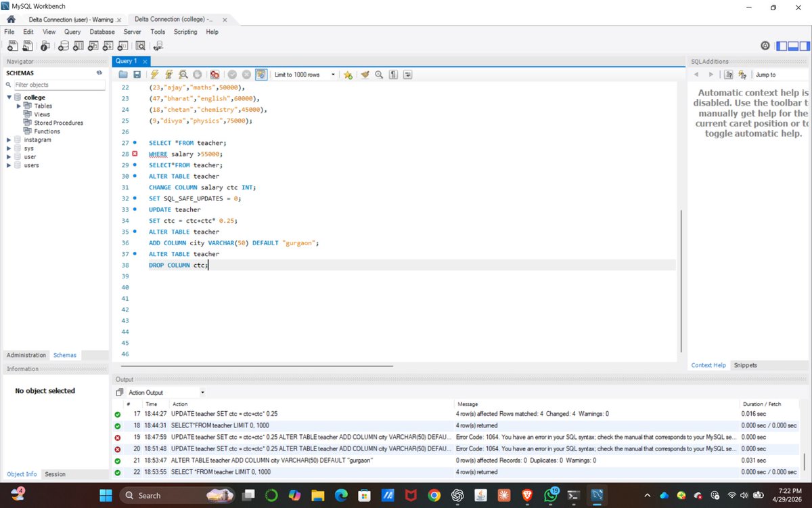The width and height of the screenshot is (812, 508).
Task: Switch to the Administration tab
Action: (x=26, y=354)
